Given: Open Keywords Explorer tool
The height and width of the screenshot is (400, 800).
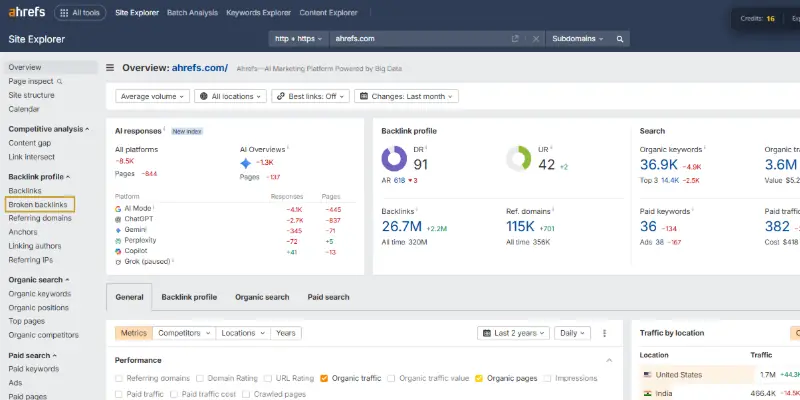Looking at the screenshot, I should (x=259, y=13).
